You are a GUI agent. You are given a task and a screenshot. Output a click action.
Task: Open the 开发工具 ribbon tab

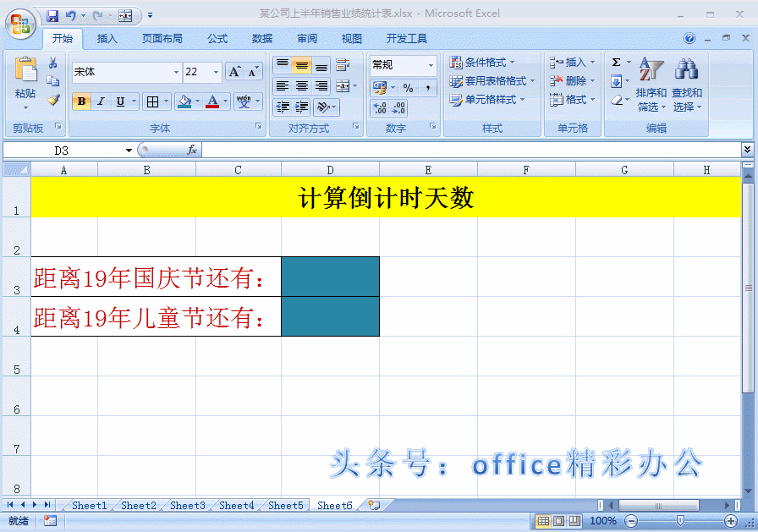pyautogui.click(x=407, y=39)
